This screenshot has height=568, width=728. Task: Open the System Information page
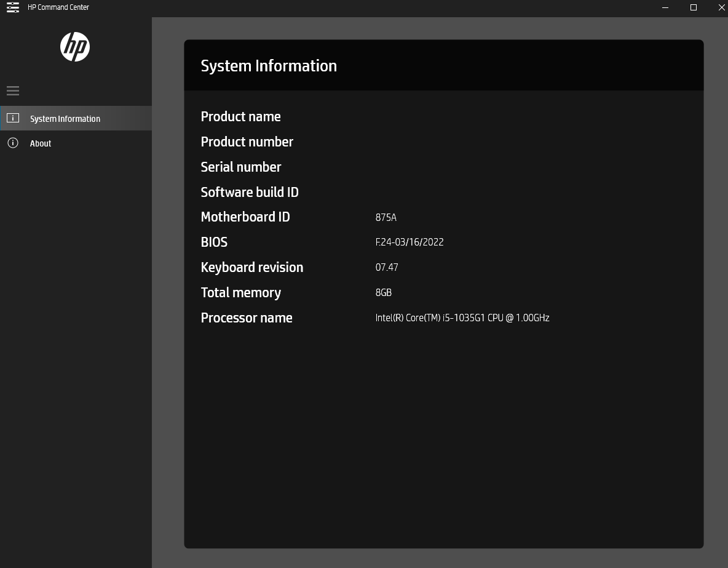point(76,118)
